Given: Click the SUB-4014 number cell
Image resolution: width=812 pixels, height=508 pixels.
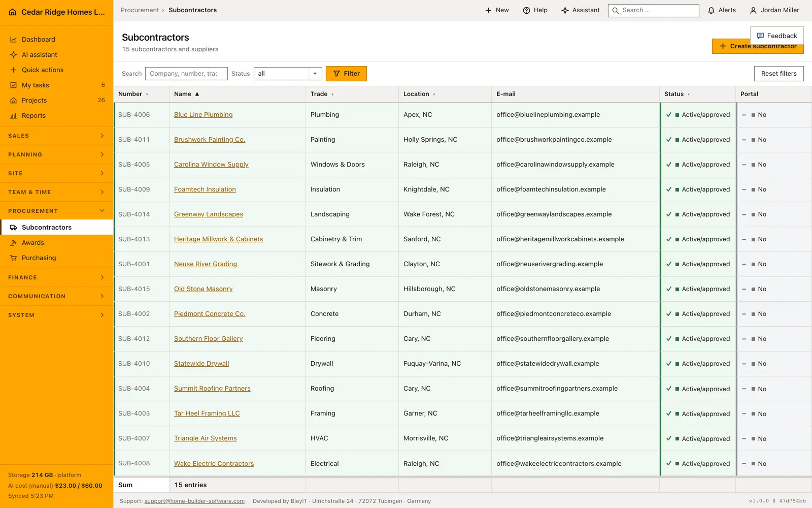Looking at the screenshot, I should pyautogui.click(x=142, y=214).
